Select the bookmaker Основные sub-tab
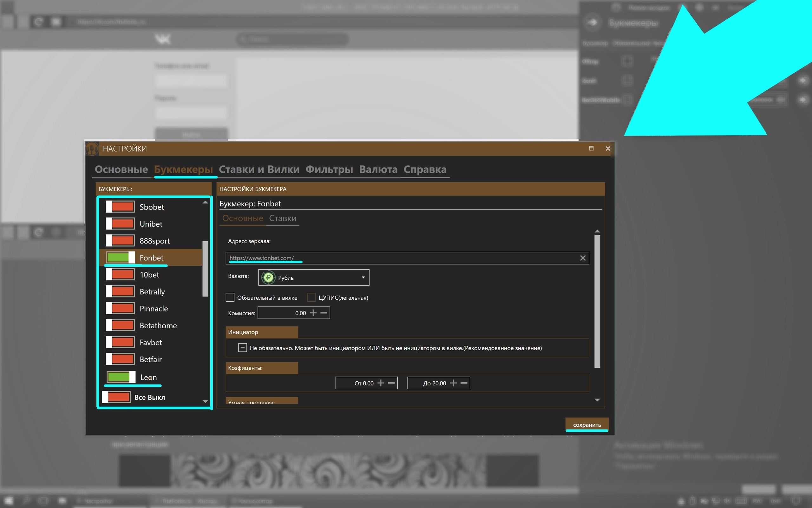The width and height of the screenshot is (812, 508). pos(243,218)
